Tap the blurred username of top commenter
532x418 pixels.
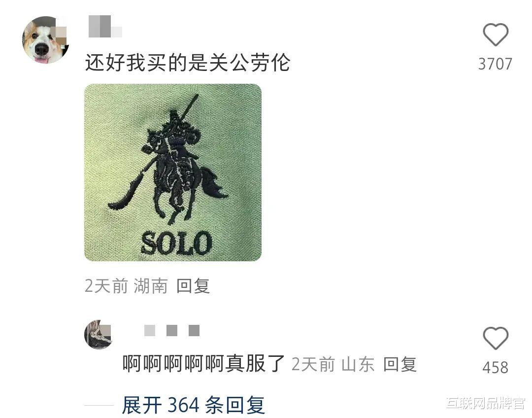(x=105, y=27)
